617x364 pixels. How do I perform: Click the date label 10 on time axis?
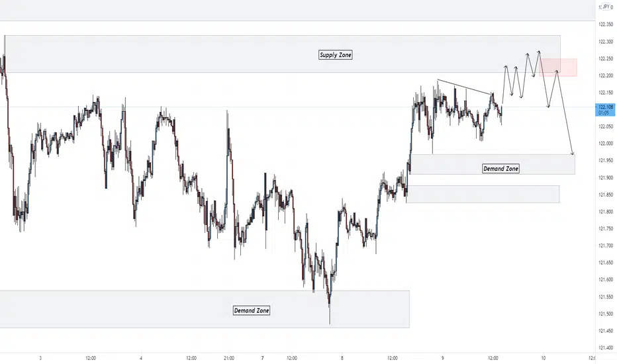pyautogui.click(x=544, y=358)
